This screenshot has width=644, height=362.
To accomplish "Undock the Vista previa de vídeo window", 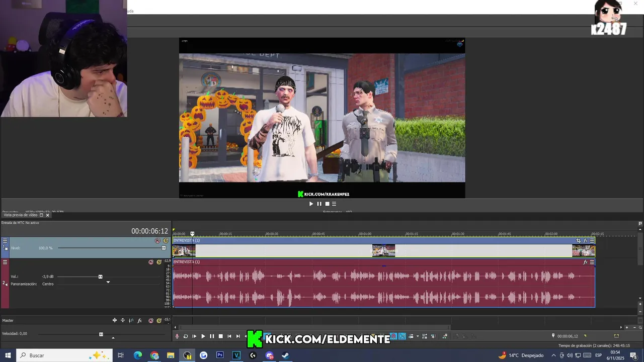I will 42,215.
